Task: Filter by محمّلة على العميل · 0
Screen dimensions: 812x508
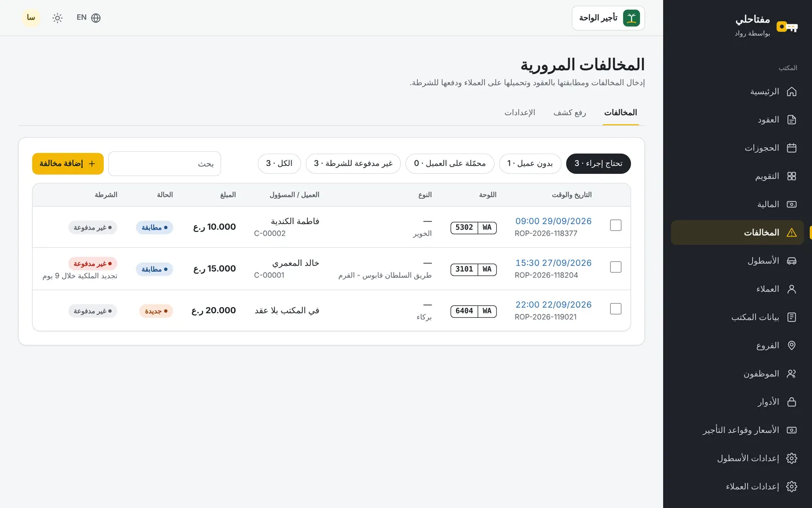Action: click(450, 164)
